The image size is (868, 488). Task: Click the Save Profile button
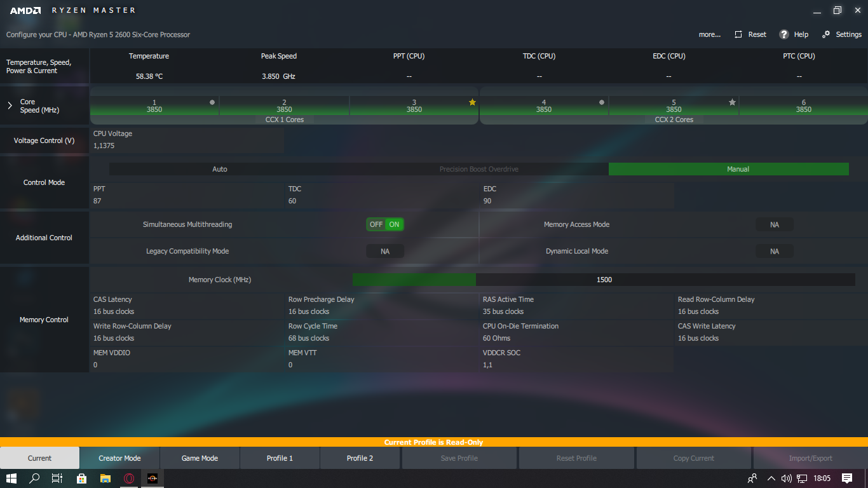[459, 458]
